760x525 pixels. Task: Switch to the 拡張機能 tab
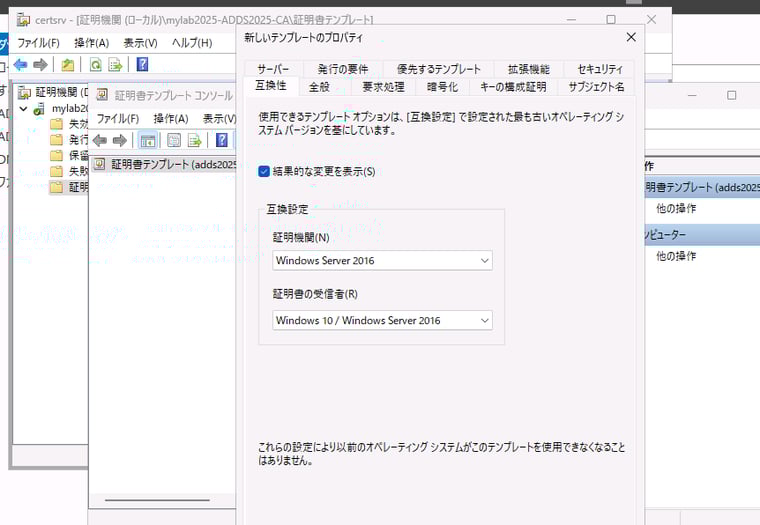(x=528, y=69)
